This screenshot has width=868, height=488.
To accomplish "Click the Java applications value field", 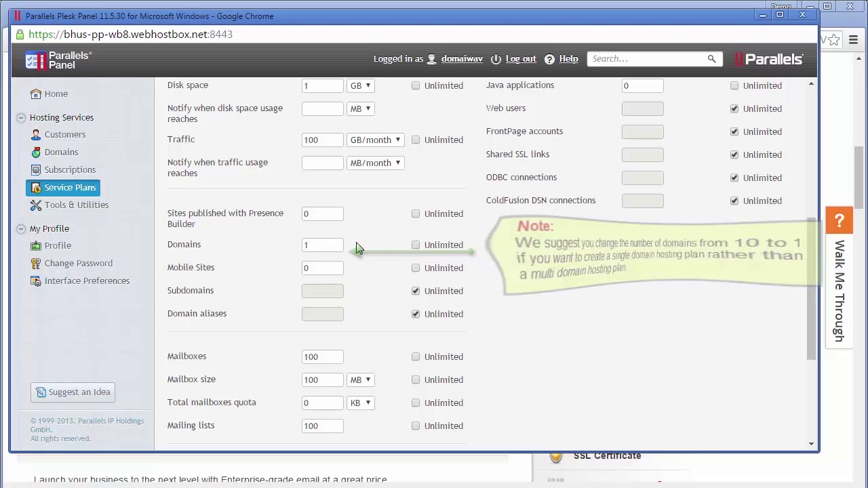I will (x=642, y=85).
